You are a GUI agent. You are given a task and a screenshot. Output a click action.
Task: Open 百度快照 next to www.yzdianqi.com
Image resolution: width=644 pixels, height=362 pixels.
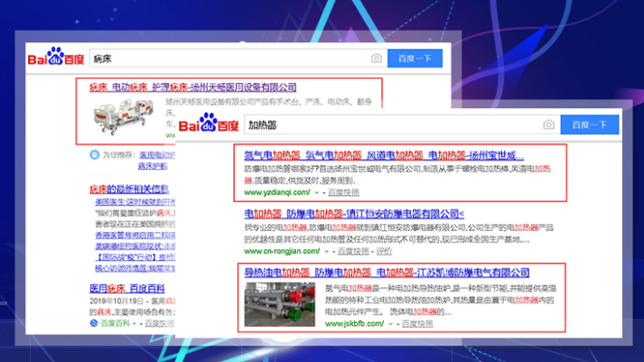click(x=343, y=192)
